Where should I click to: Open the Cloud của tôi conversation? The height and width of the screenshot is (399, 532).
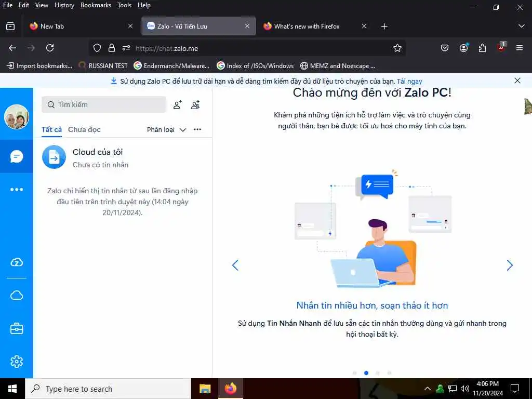pyautogui.click(x=123, y=157)
